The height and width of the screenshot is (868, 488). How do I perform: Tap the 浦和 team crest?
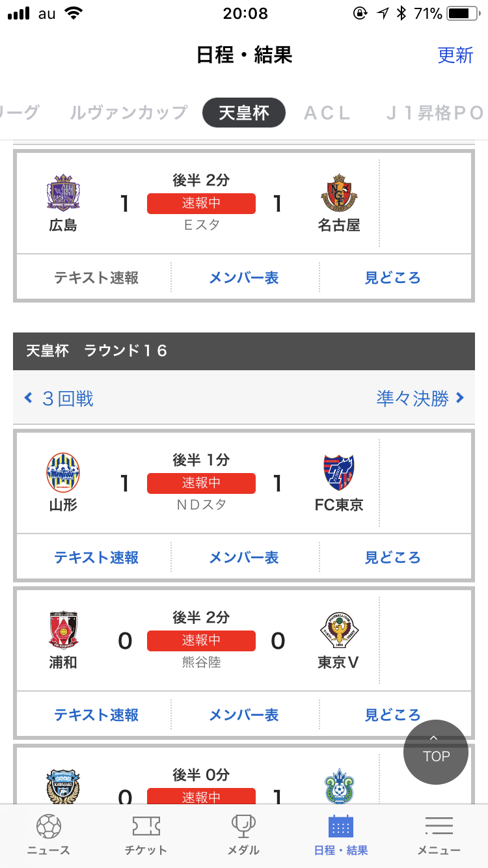63,630
